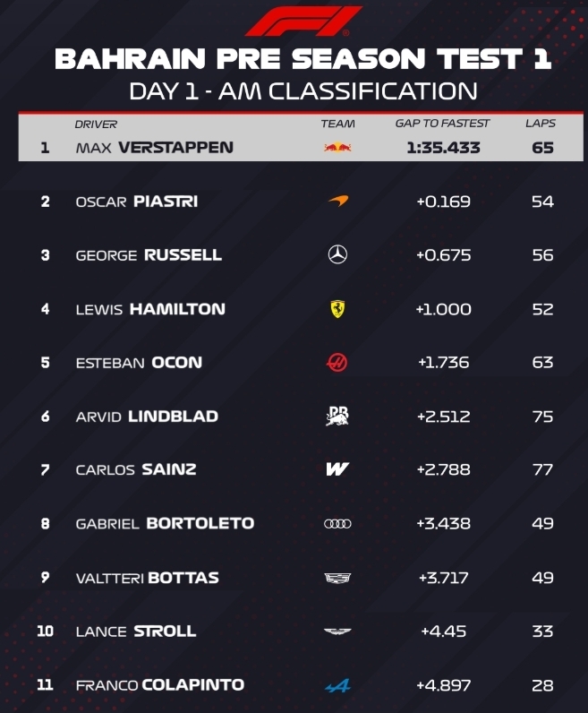
Task: Click the Audi four-rings logo
Action: click(x=337, y=523)
